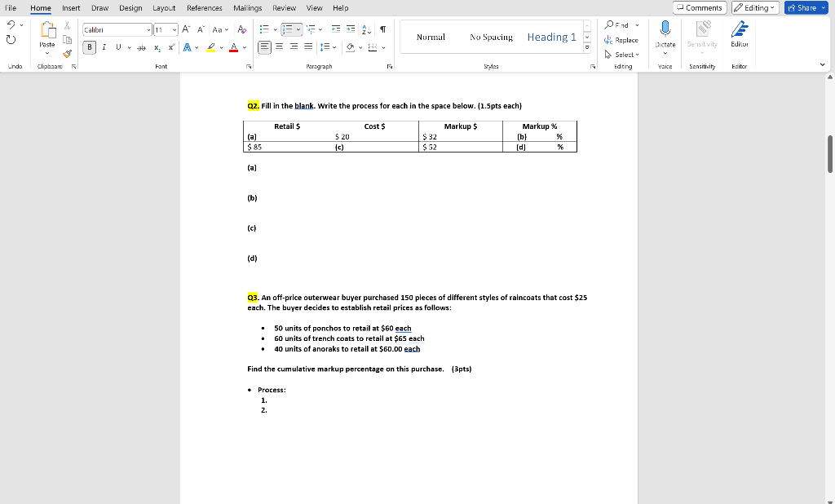
Task: Open the Dictate voice icon
Action: (x=665, y=37)
